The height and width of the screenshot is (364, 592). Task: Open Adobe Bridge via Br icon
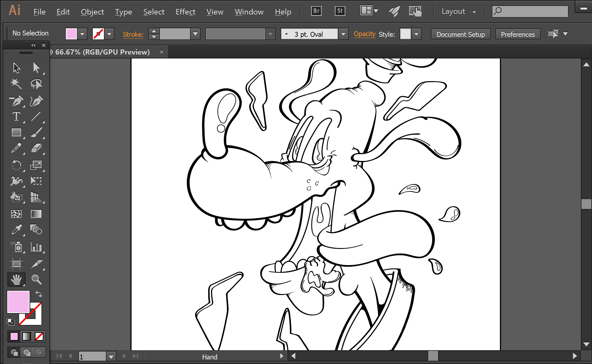click(316, 11)
